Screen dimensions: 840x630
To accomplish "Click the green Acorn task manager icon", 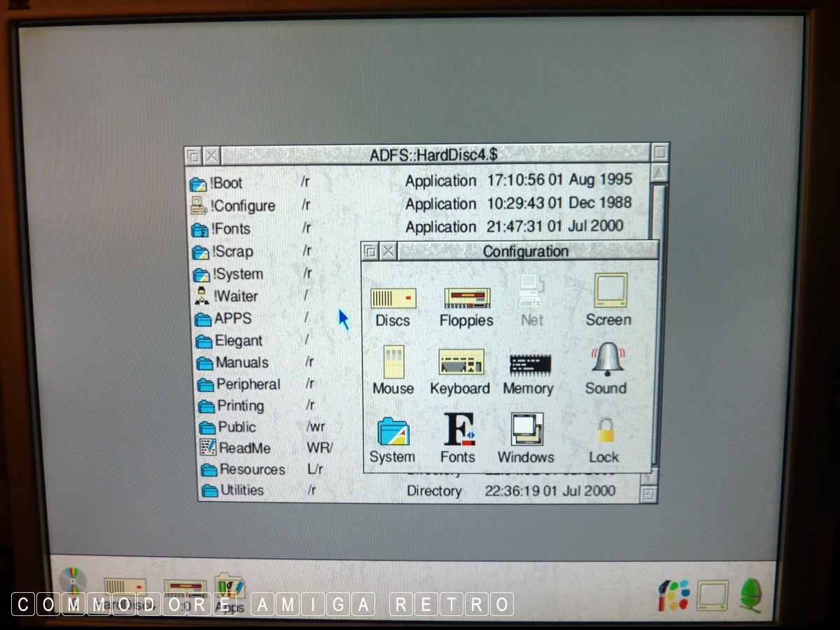I will 750,595.
